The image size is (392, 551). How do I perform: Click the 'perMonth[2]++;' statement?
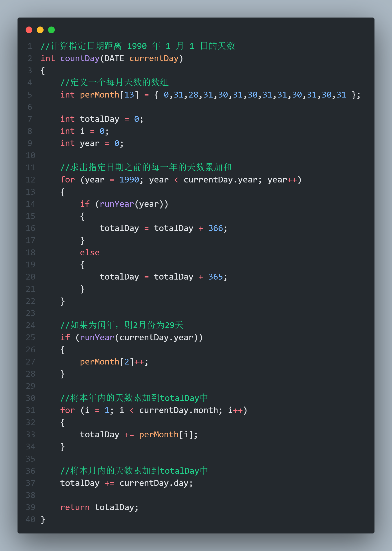pos(114,362)
